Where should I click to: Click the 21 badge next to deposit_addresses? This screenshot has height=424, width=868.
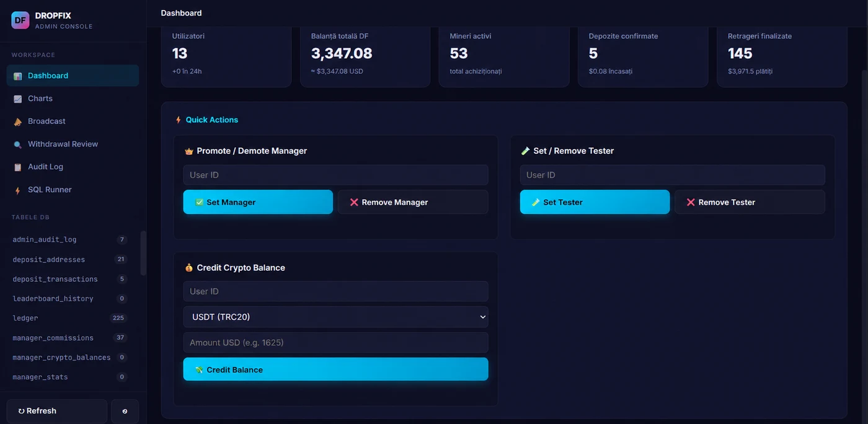(x=121, y=259)
